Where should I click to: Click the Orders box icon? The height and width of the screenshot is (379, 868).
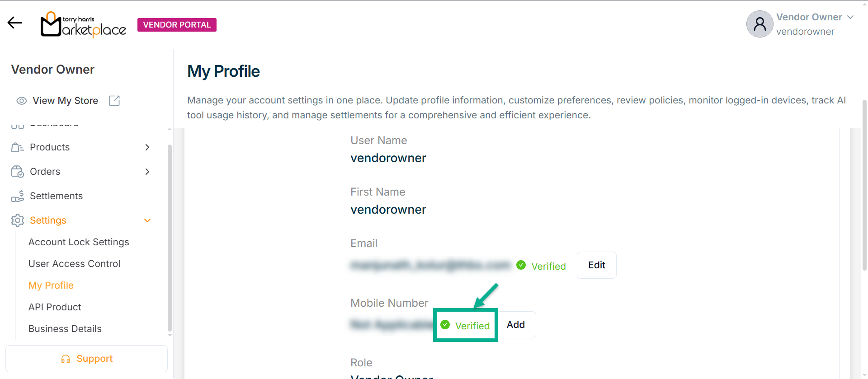tap(17, 172)
